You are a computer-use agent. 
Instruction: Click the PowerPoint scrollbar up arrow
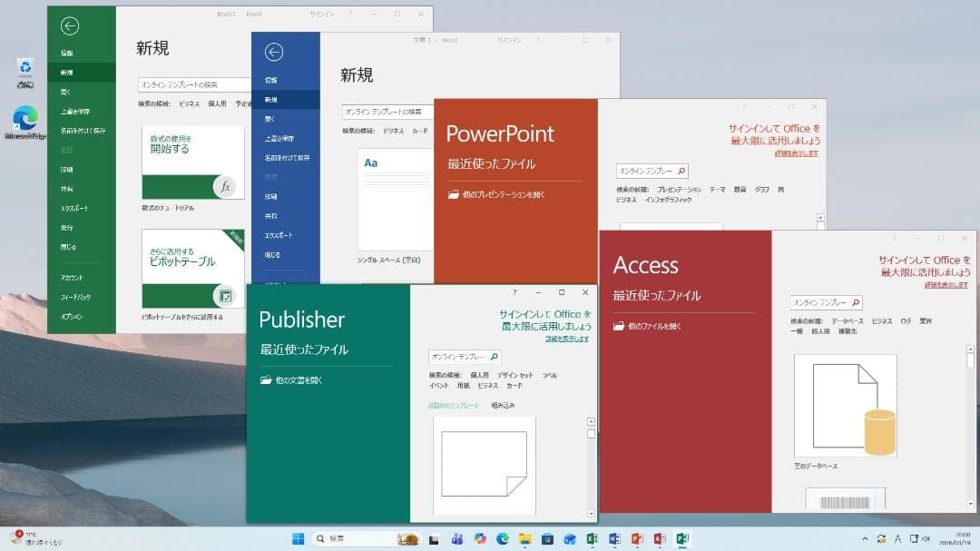(x=820, y=218)
